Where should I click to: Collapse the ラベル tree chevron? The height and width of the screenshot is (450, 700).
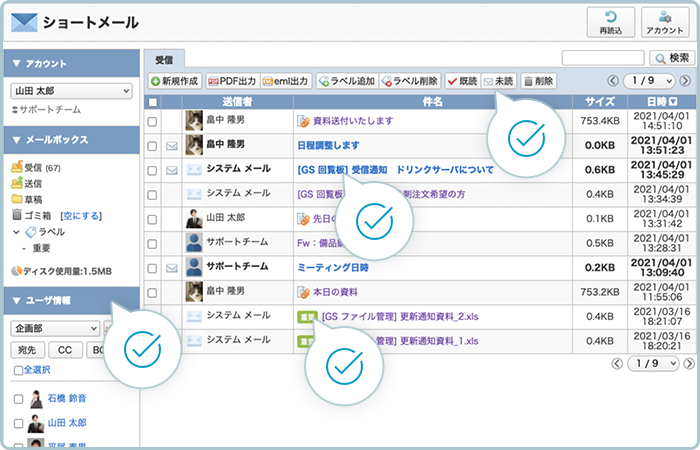point(16,232)
